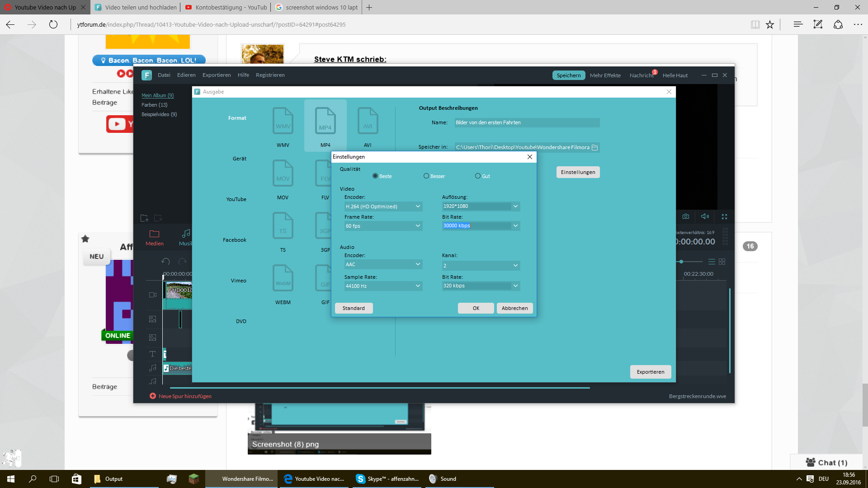Choose the Gut quality option
The width and height of the screenshot is (868, 488).
pos(478,176)
